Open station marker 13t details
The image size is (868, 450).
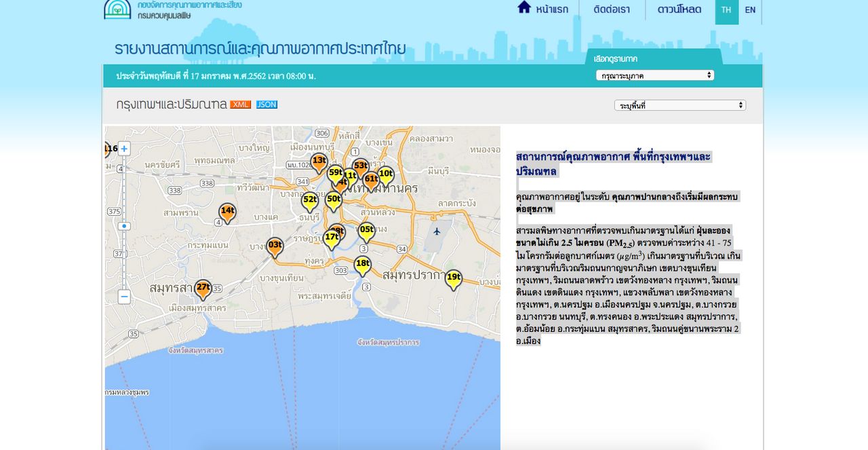[319, 162]
